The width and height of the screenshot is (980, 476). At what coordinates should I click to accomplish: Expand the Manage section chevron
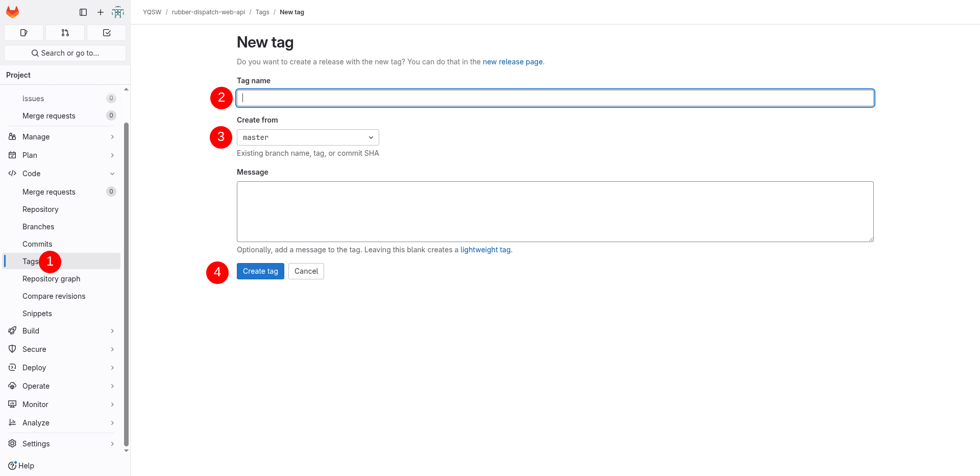(112, 137)
